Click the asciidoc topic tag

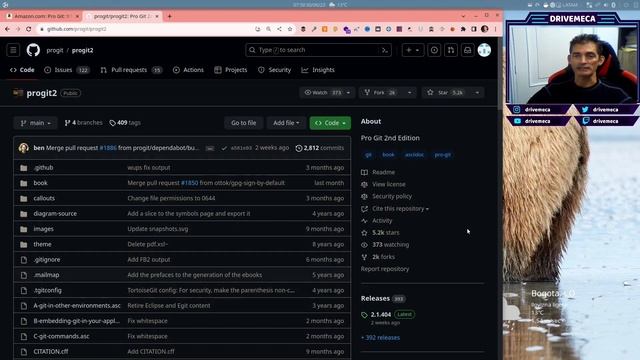414,155
